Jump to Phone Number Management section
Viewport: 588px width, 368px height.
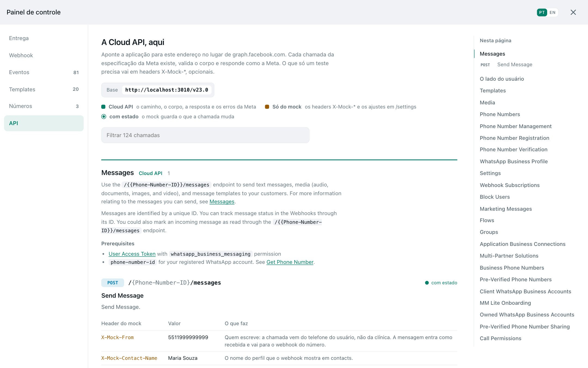point(516,126)
